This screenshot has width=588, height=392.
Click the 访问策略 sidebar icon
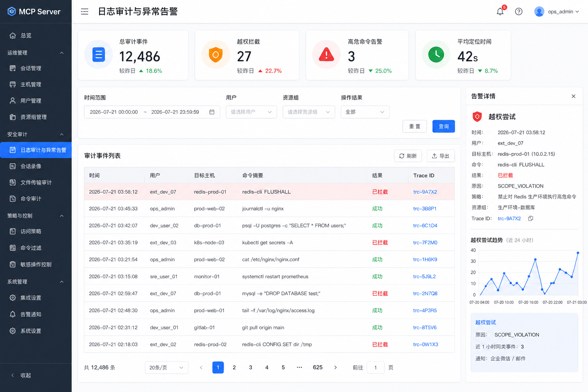[x=13, y=231]
